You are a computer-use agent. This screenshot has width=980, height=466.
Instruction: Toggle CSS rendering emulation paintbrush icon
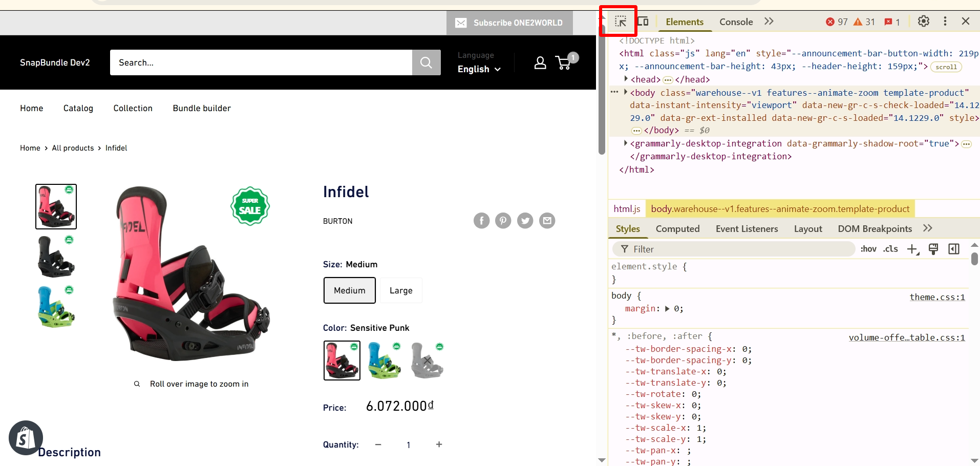point(933,249)
